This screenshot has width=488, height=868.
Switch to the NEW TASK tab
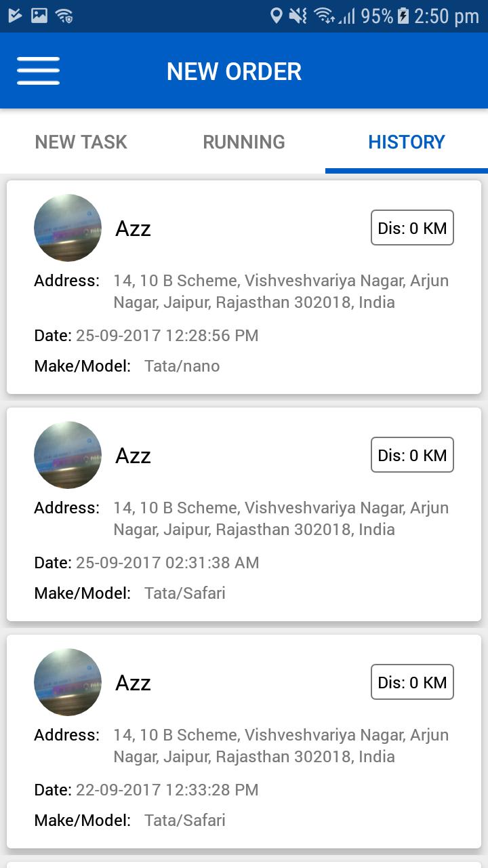click(x=81, y=142)
